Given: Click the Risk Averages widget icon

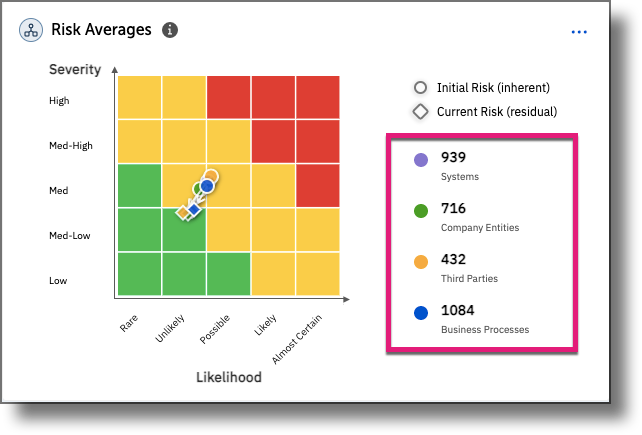Looking at the screenshot, I should [31, 30].
